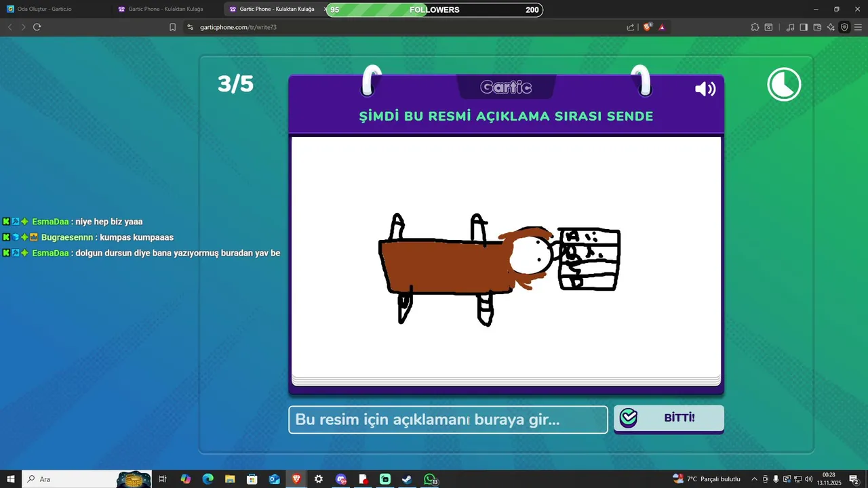The height and width of the screenshot is (488, 868).
Task: Click the colosseum search highlight icon
Action: (134, 479)
